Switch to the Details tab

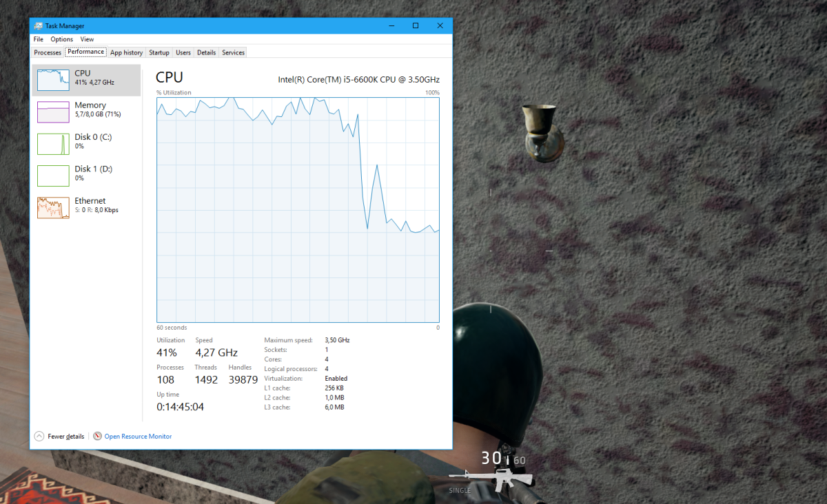206,52
